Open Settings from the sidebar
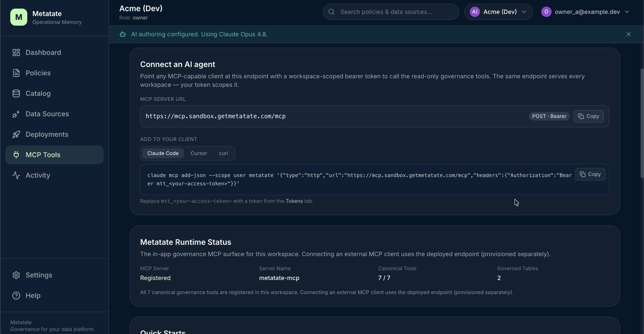This screenshot has height=334, width=644. click(54, 275)
